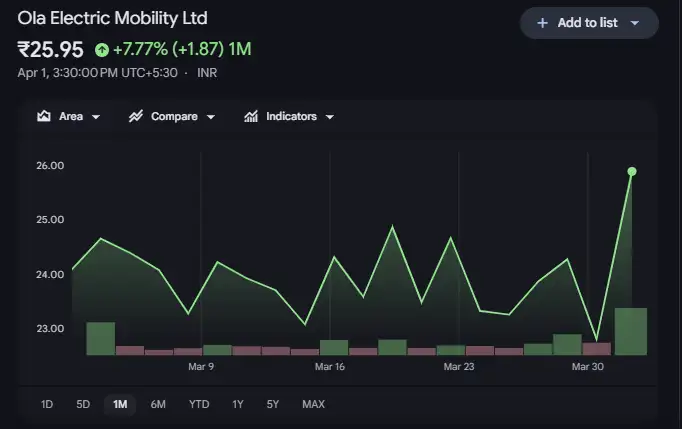This screenshot has height=429, width=682.
Task: Click the Apr 1, 3:30:00 PM timestamp
Action: click(97, 73)
